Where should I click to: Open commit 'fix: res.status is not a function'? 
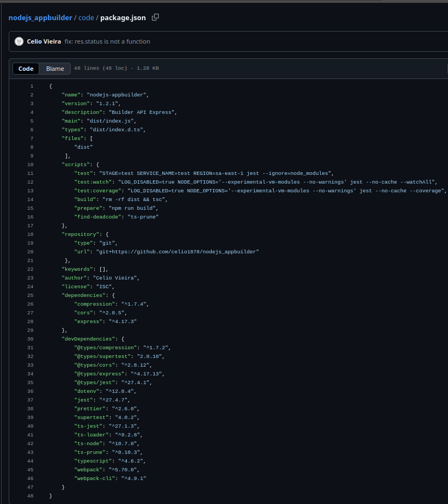click(107, 41)
